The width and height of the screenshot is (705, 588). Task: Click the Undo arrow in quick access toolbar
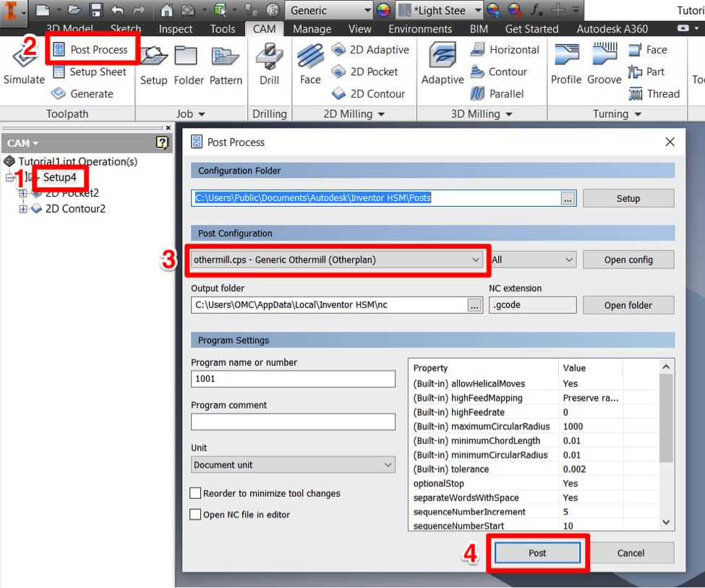pos(117,10)
